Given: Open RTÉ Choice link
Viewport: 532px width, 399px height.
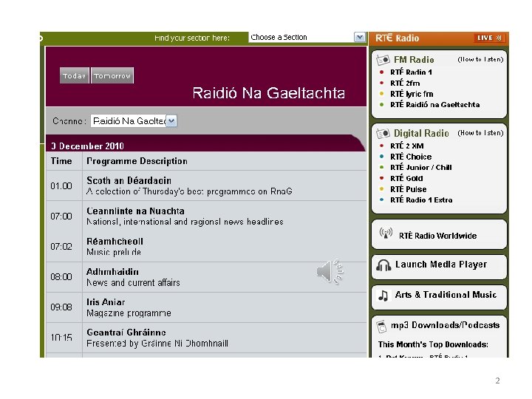Looking at the screenshot, I should tap(411, 157).
